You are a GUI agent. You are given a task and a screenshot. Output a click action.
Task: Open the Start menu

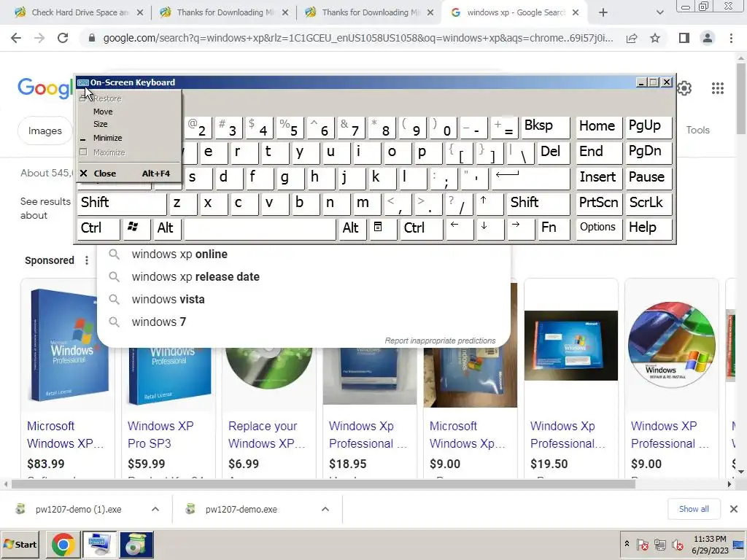(20, 545)
